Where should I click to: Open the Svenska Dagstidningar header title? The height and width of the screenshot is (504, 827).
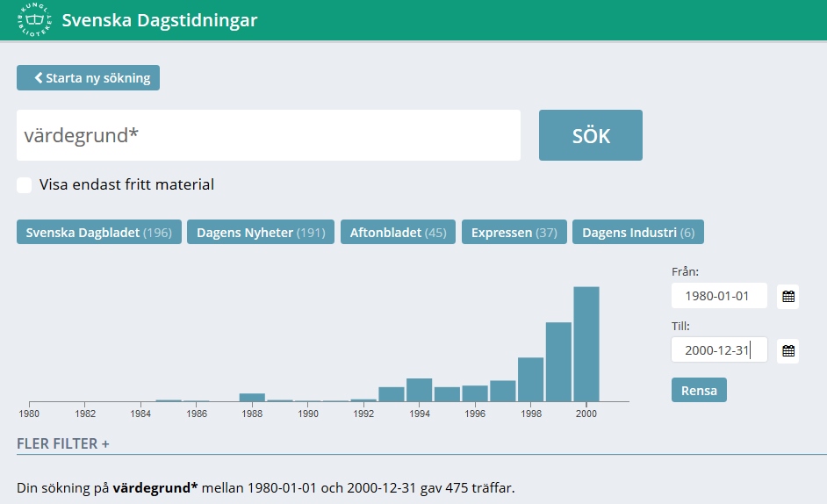[159, 20]
